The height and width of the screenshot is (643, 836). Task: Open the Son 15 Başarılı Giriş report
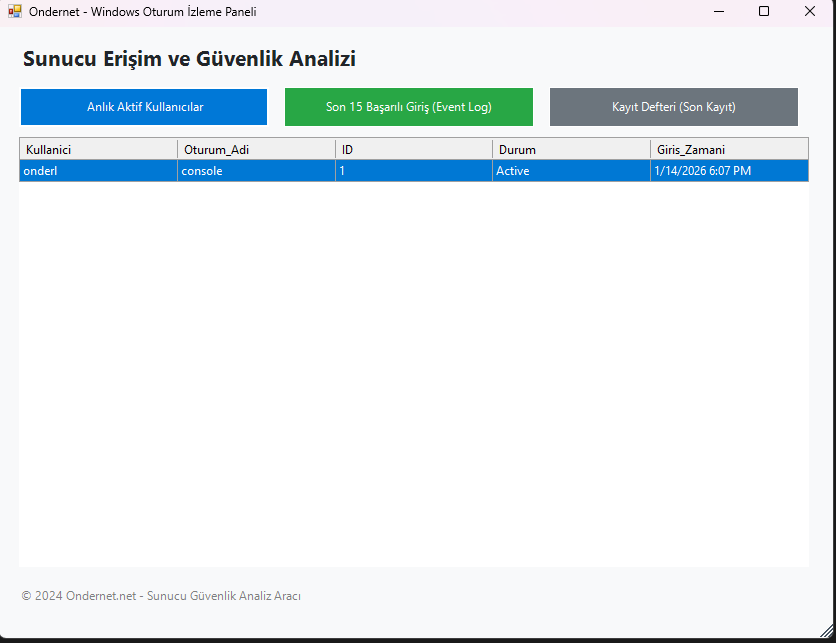tap(408, 106)
